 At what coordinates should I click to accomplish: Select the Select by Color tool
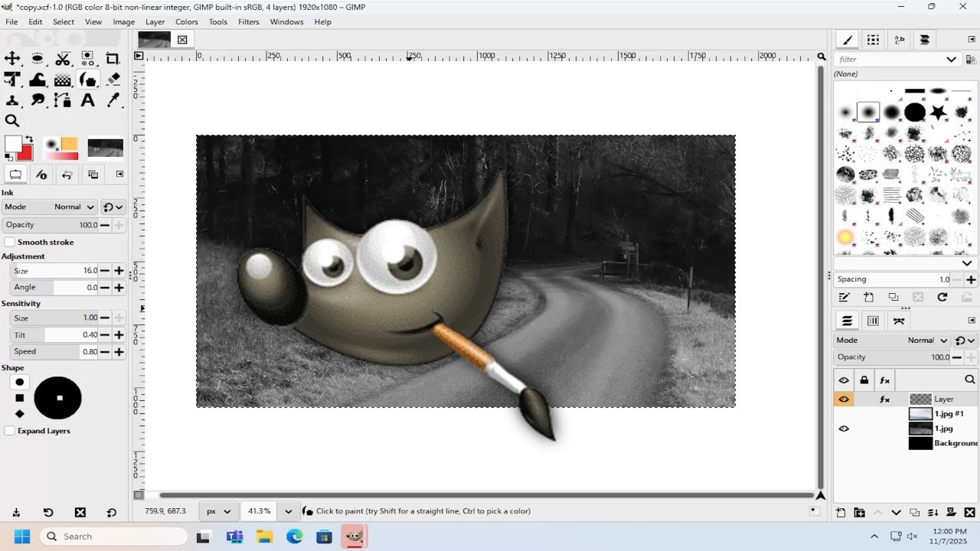click(88, 58)
